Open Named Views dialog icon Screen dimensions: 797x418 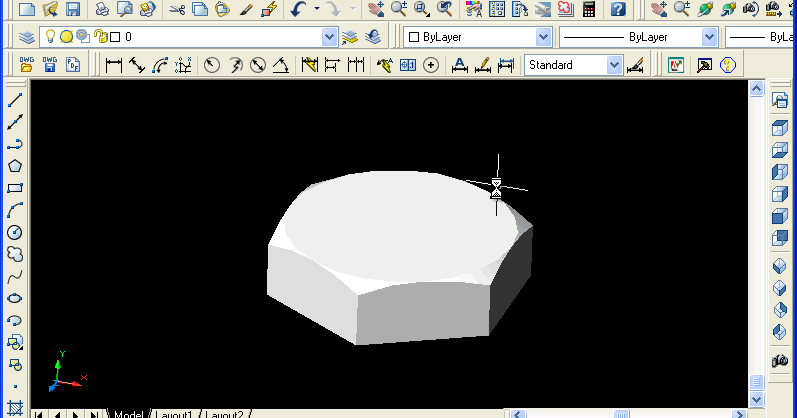click(x=780, y=100)
